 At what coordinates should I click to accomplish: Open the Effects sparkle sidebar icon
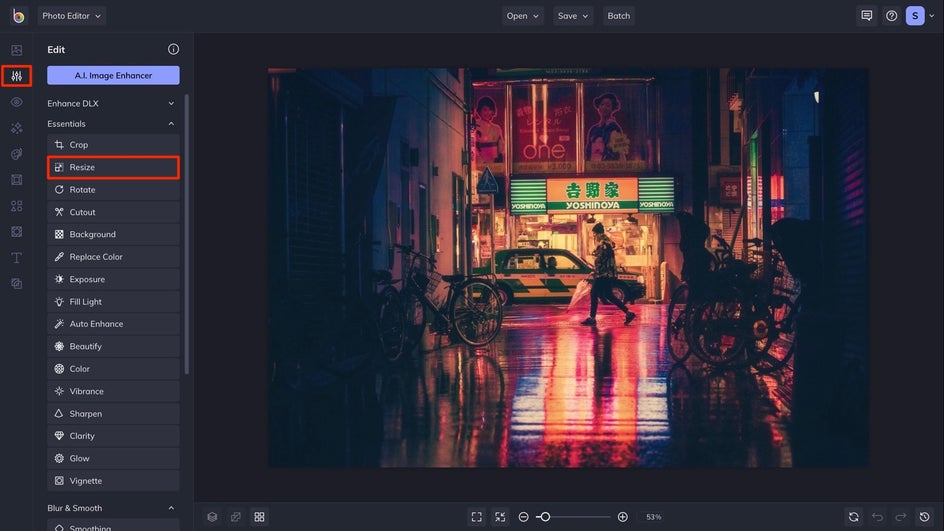coord(17,128)
